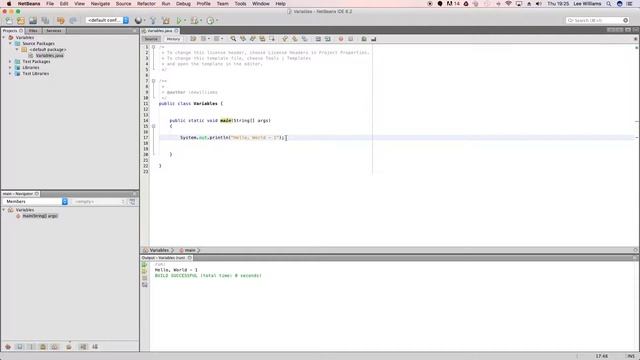Click the search field in top toolbar
Viewport: 640px width, 360px height.
[597, 20]
